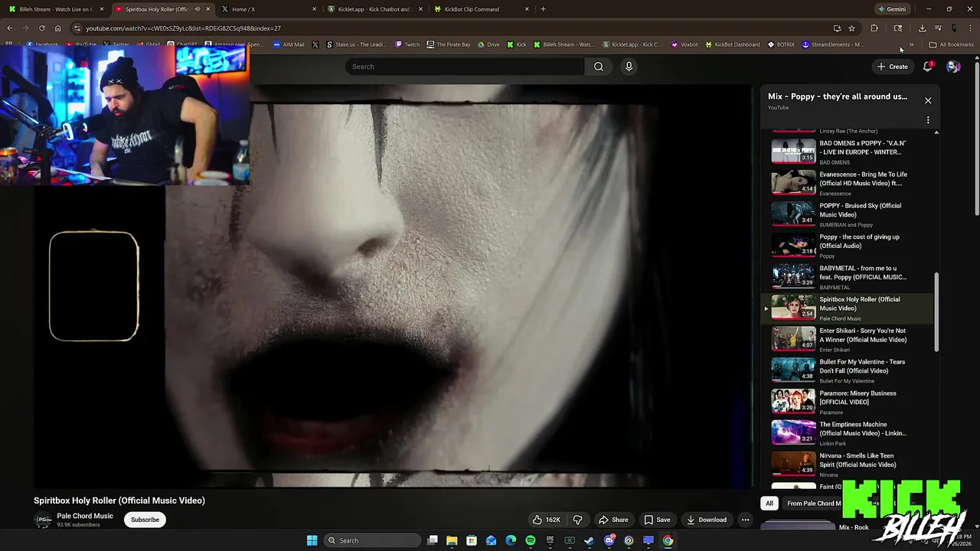Open more video actions ellipsis menu
This screenshot has height=551, width=980.
point(745,520)
